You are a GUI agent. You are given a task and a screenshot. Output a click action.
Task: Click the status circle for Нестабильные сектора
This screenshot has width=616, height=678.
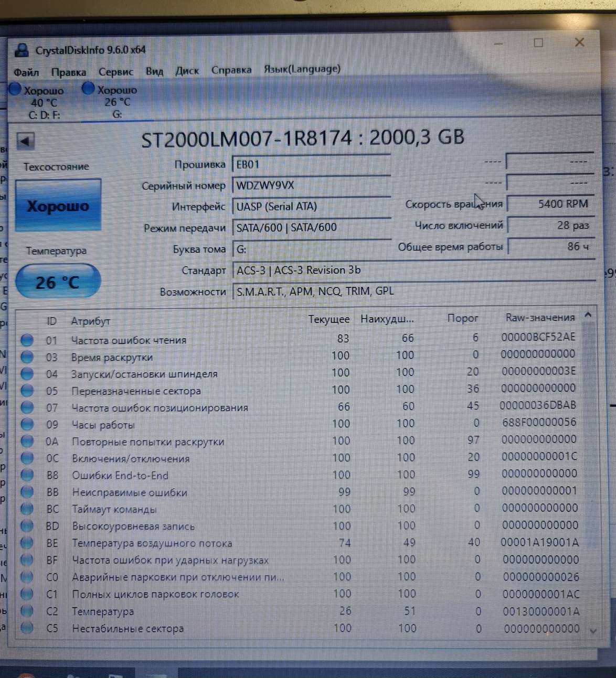point(27,628)
